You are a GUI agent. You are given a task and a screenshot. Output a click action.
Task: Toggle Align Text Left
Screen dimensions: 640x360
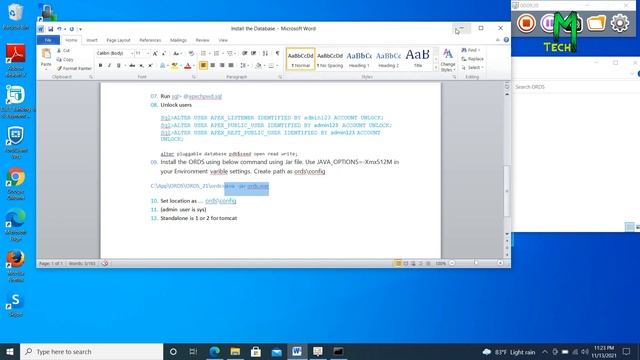(203, 65)
